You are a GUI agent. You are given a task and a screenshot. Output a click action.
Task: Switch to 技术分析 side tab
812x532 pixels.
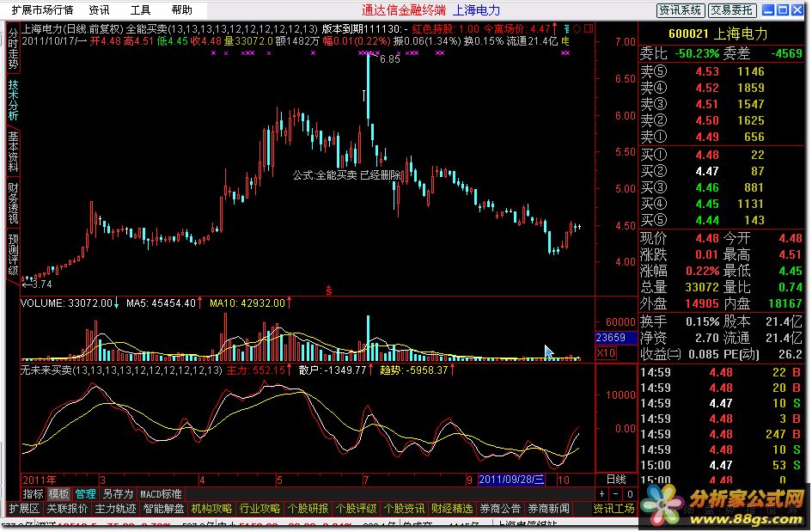pyautogui.click(x=12, y=100)
